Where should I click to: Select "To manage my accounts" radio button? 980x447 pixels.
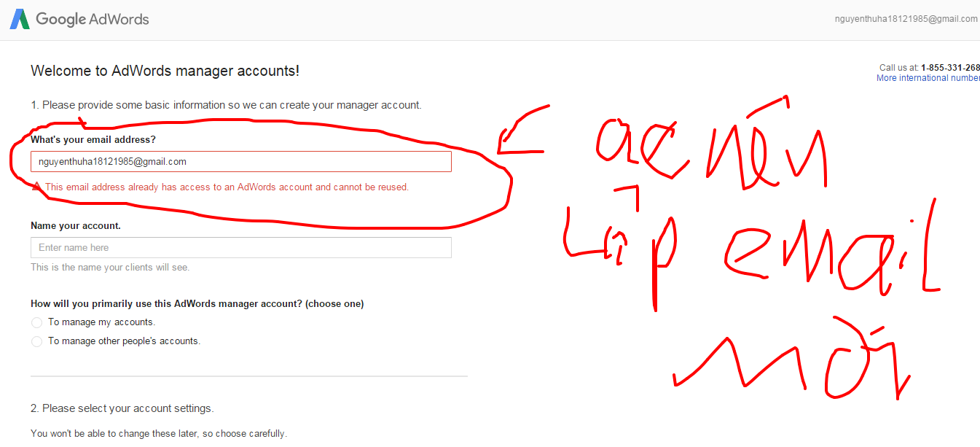tap(37, 322)
